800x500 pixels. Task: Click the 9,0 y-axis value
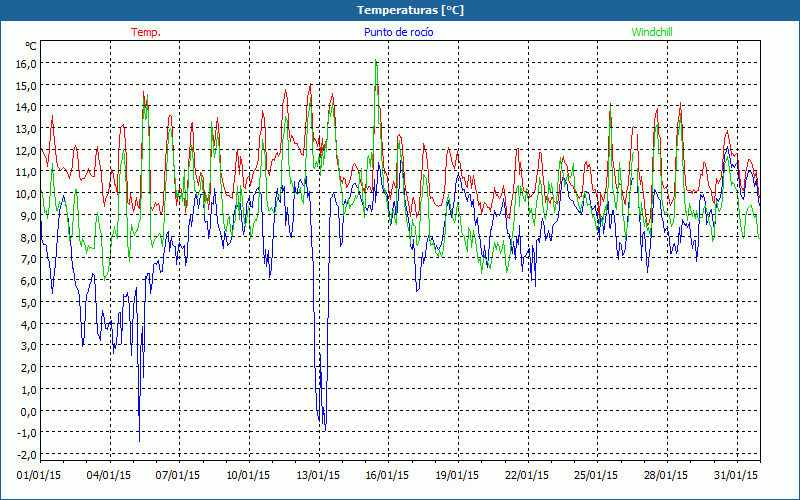[29, 215]
